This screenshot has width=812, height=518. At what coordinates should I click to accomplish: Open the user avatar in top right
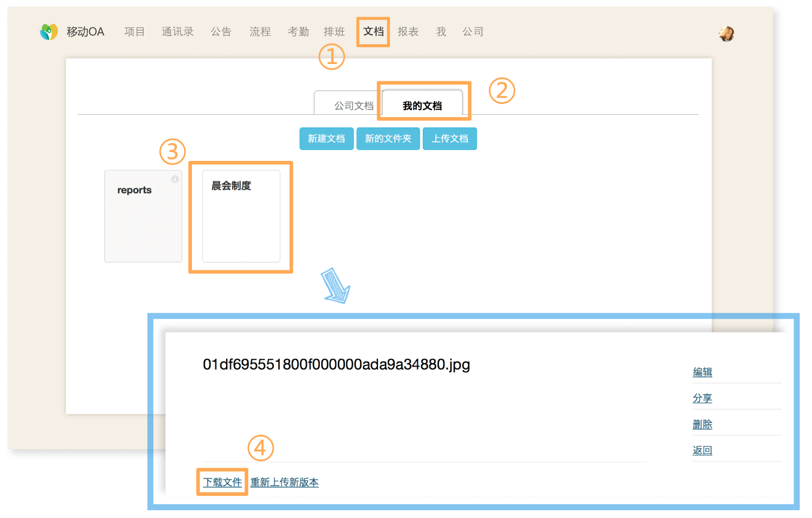point(726,34)
